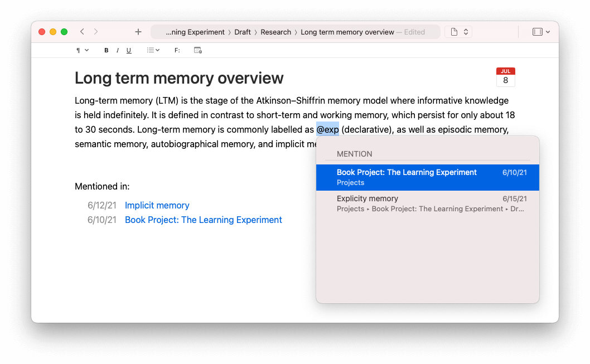The height and width of the screenshot is (364, 590).
Task: Navigate forward with the right arrow
Action: coord(96,32)
